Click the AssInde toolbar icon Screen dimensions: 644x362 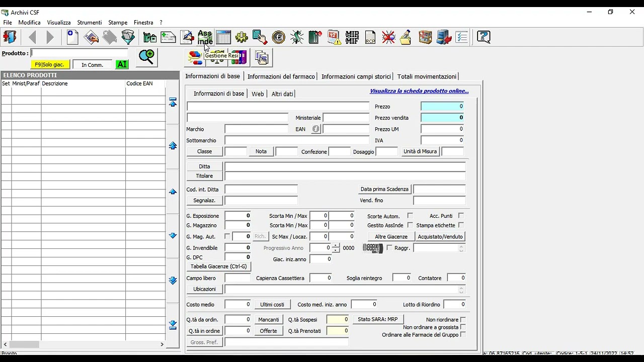(x=205, y=37)
